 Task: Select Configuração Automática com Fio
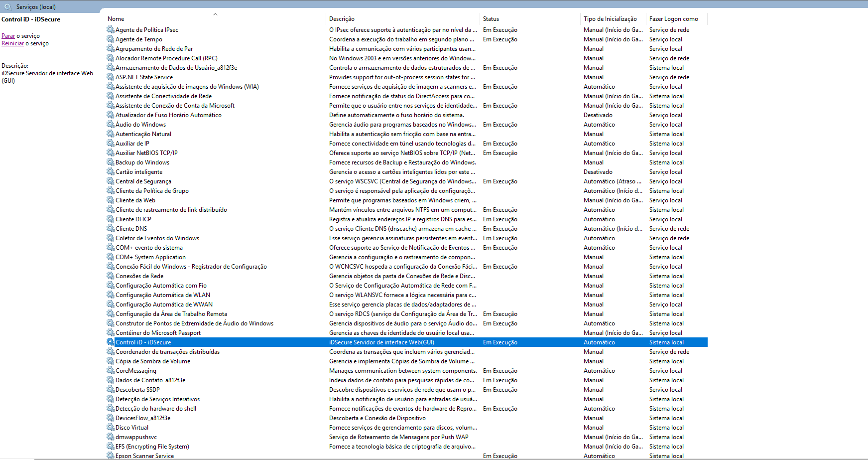point(161,286)
